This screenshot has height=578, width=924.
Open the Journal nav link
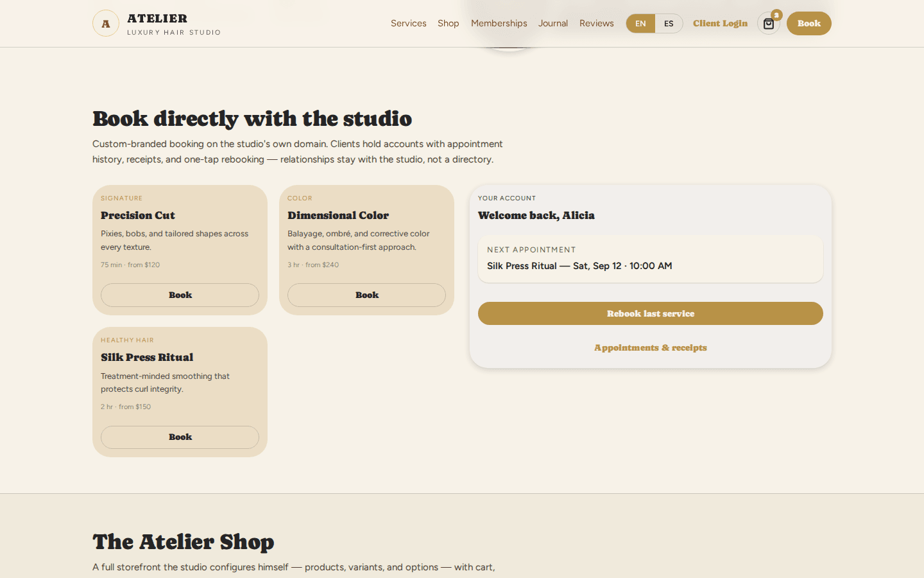tap(553, 23)
